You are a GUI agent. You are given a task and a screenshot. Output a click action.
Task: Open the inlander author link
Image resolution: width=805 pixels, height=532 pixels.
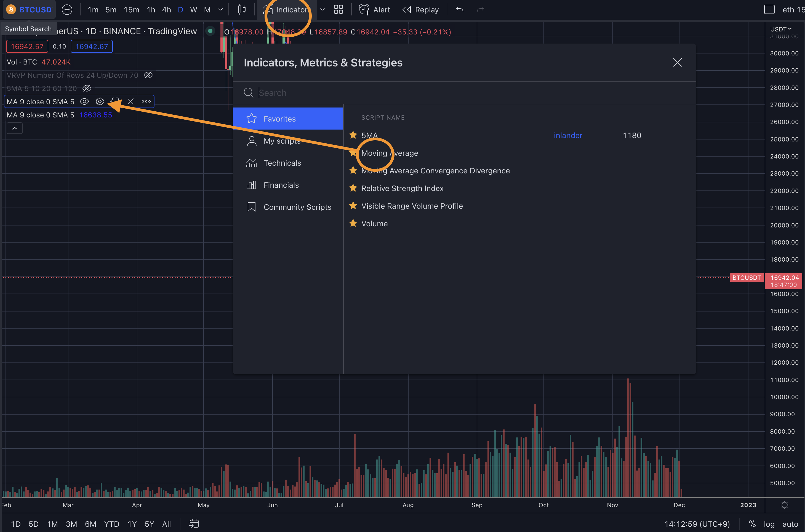(568, 135)
